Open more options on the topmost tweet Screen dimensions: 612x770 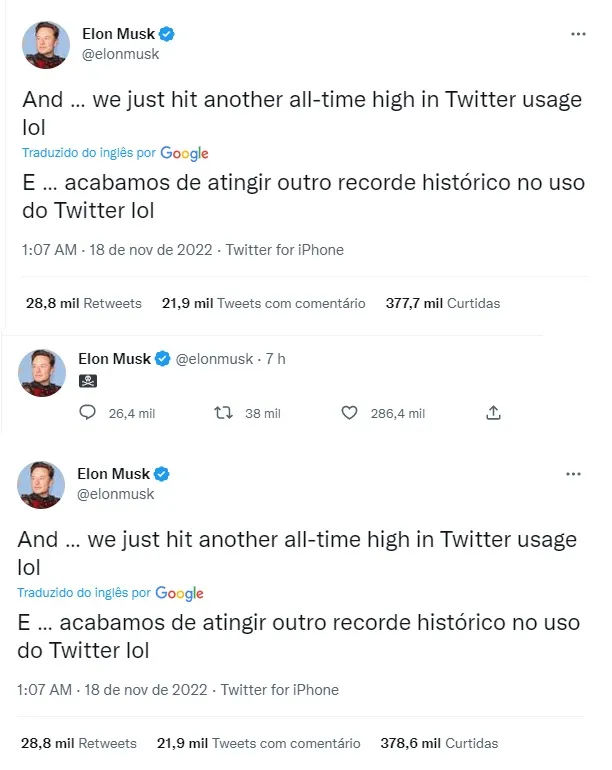(578, 34)
